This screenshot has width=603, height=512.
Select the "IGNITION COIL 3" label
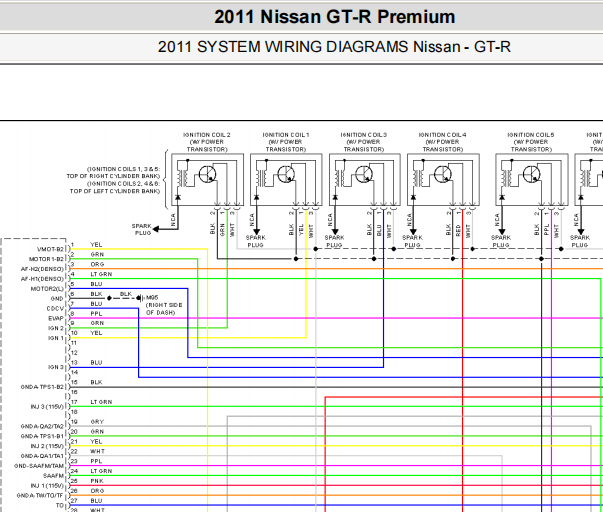click(363, 135)
